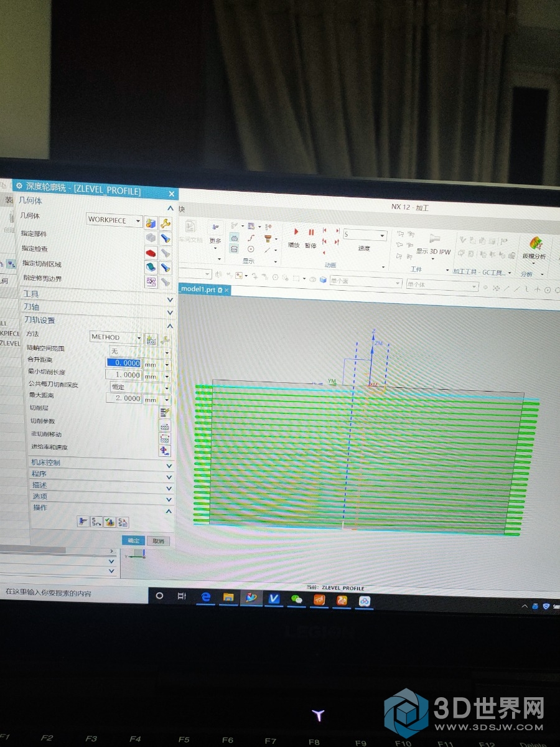The height and width of the screenshot is (747, 560).
Task: Click the red 指定检查 select icon
Action: (151, 253)
